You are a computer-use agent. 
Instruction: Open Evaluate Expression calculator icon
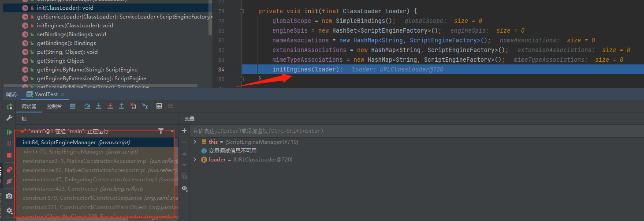(x=159, y=106)
